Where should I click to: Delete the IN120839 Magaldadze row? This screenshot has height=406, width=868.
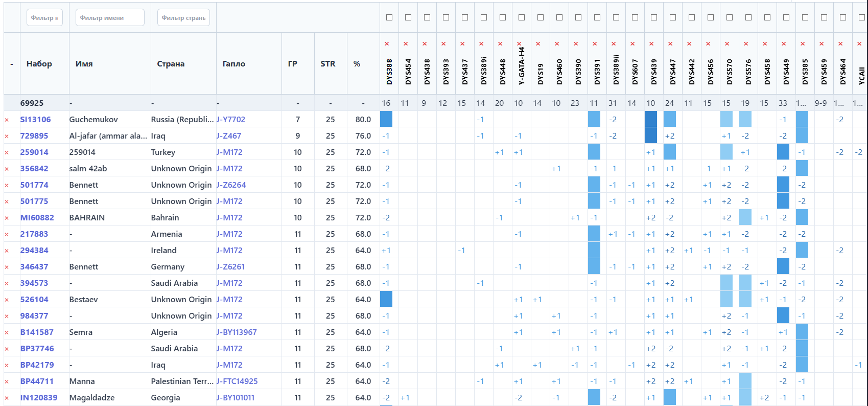[7, 398]
